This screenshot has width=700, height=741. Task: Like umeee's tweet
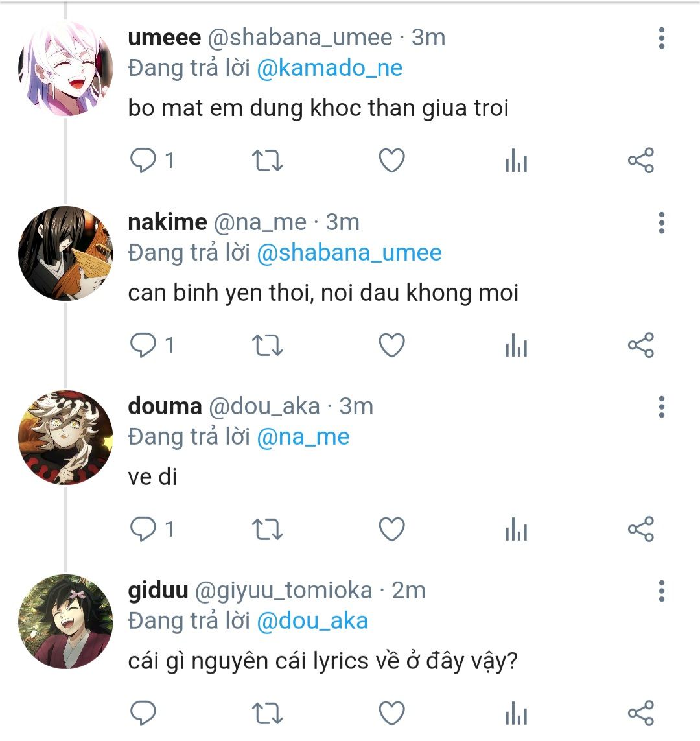tap(391, 160)
